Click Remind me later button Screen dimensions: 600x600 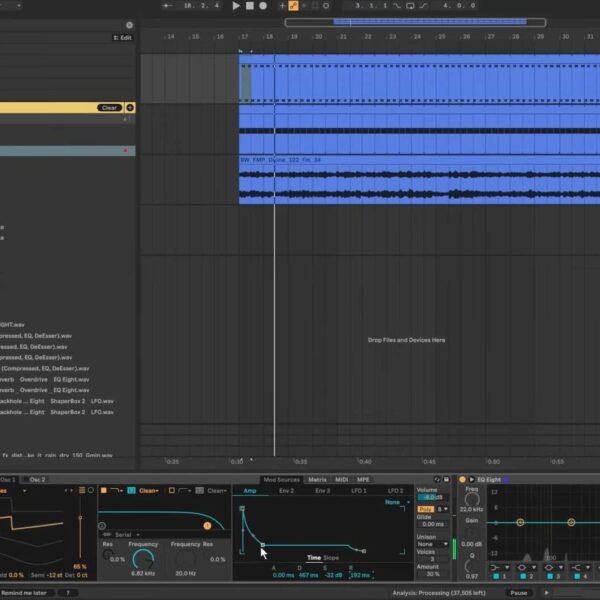tap(26, 592)
